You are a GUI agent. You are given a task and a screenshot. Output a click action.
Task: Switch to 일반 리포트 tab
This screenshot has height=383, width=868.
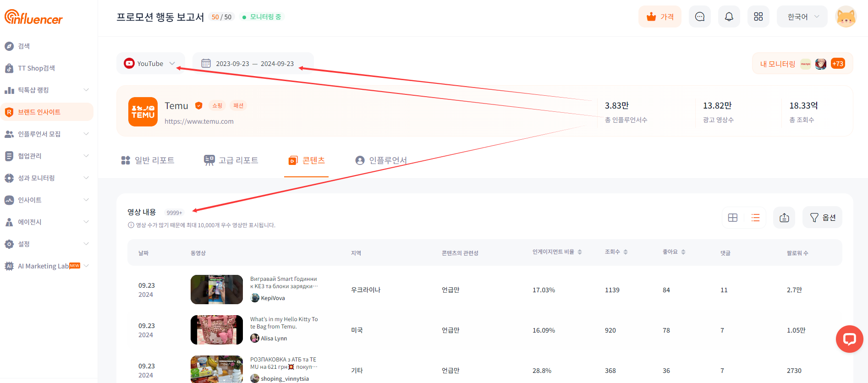(148, 160)
